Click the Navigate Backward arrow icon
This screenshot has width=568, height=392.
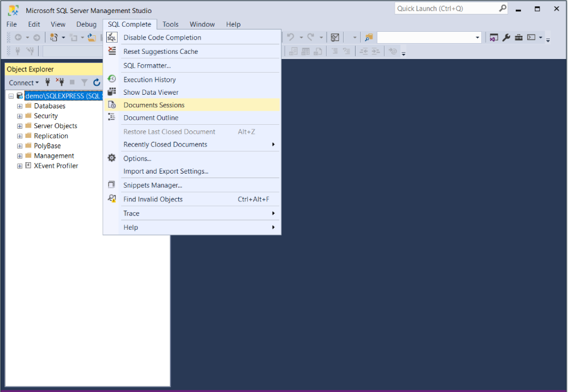click(x=18, y=37)
